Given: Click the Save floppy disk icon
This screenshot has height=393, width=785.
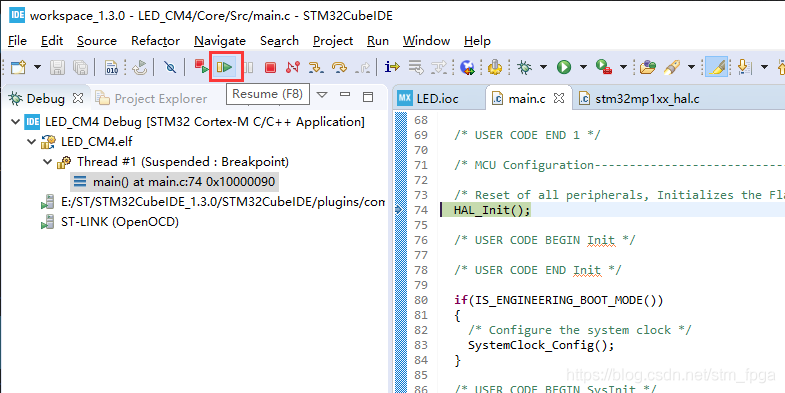Looking at the screenshot, I should tap(57, 67).
